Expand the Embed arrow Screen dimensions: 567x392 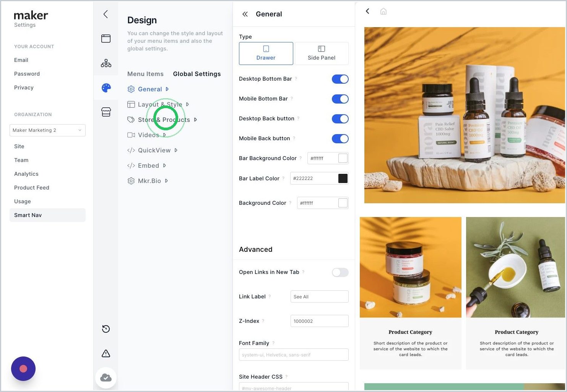[x=164, y=165]
